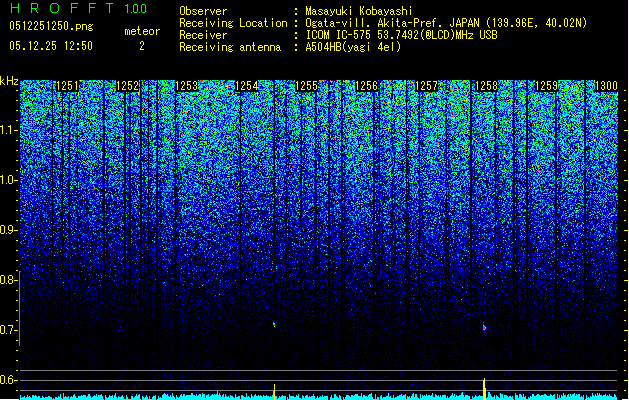Click the HROFFT title text
This screenshot has width=629, height=400.
pos(61,8)
